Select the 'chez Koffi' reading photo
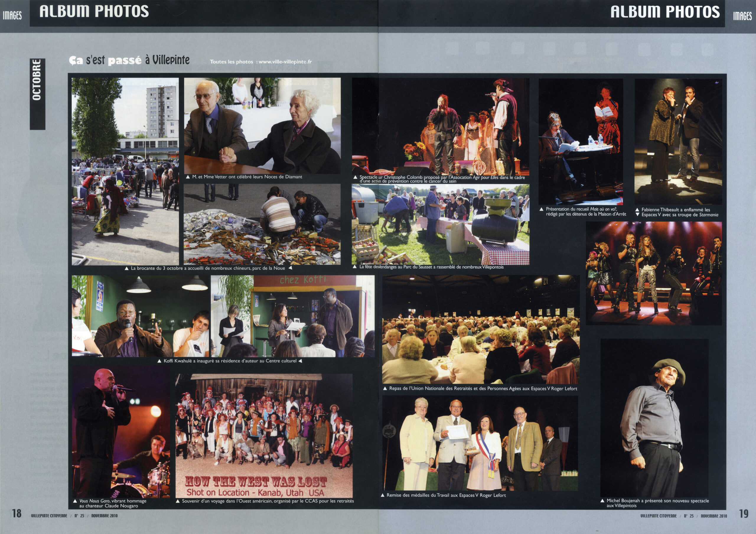 point(293,316)
